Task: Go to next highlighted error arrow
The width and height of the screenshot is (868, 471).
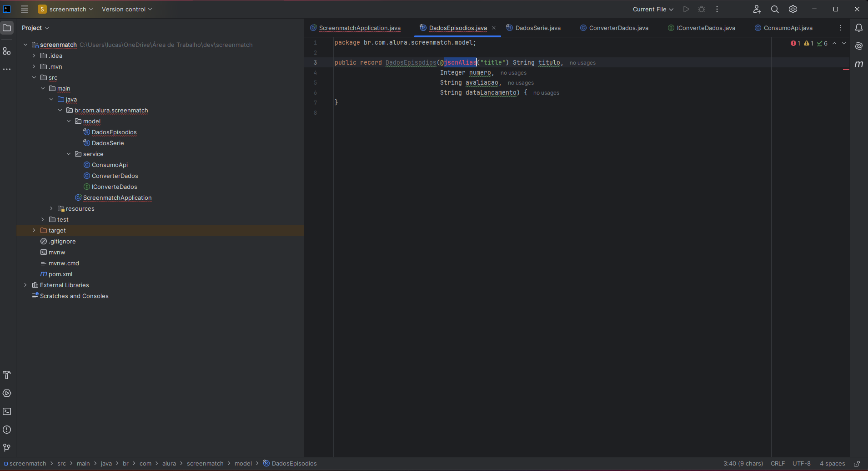Action: coord(844,43)
